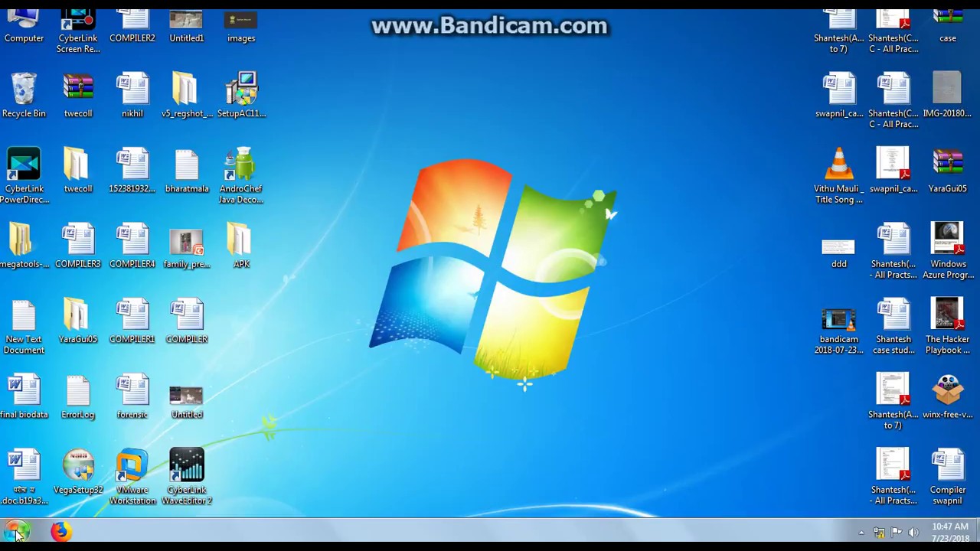Click the Show desktop strip beside clock
Image resolution: width=980 pixels, height=551 pixels.
[x=976, y=532]
